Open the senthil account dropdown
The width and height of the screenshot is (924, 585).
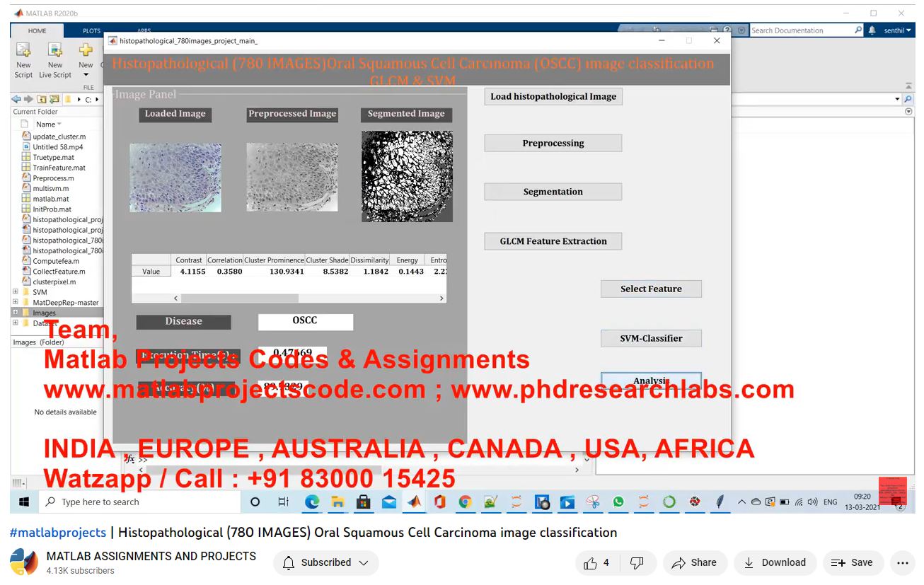click(897, 30)
